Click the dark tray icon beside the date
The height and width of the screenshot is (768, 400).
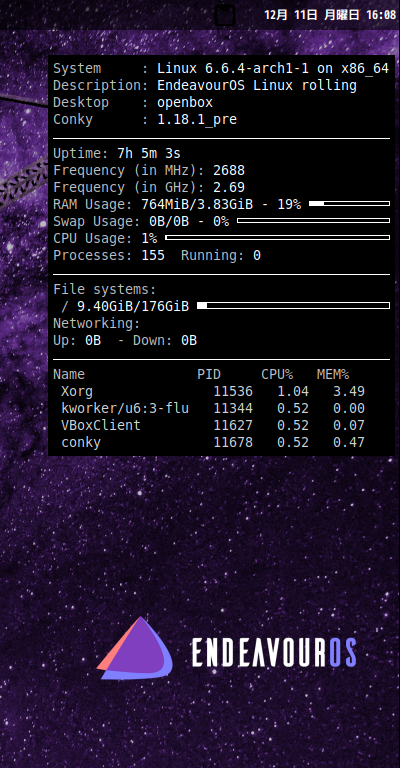(x=225, y=15)
